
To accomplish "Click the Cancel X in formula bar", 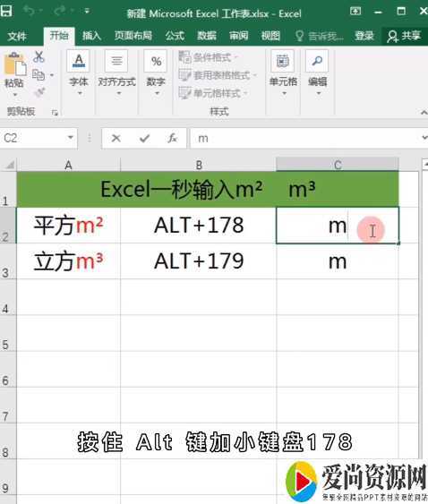I will click(116, 139).
